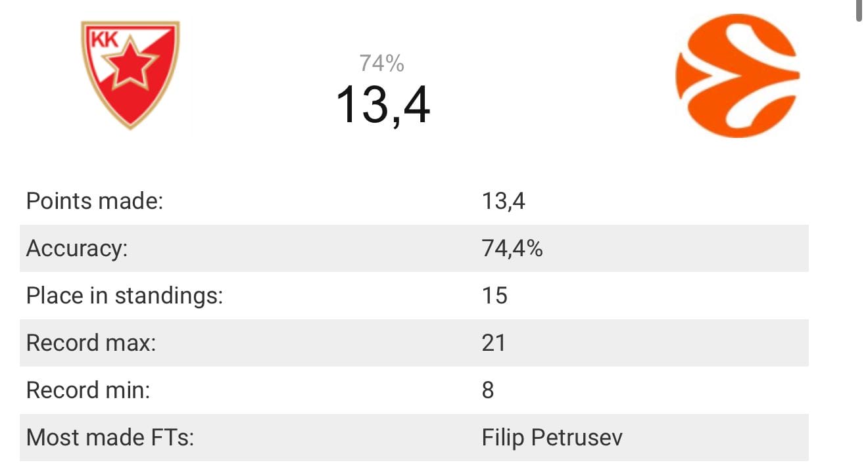Select the Accuracy row label
Viewport: 868px width, 473px height.
pos(76,248)
